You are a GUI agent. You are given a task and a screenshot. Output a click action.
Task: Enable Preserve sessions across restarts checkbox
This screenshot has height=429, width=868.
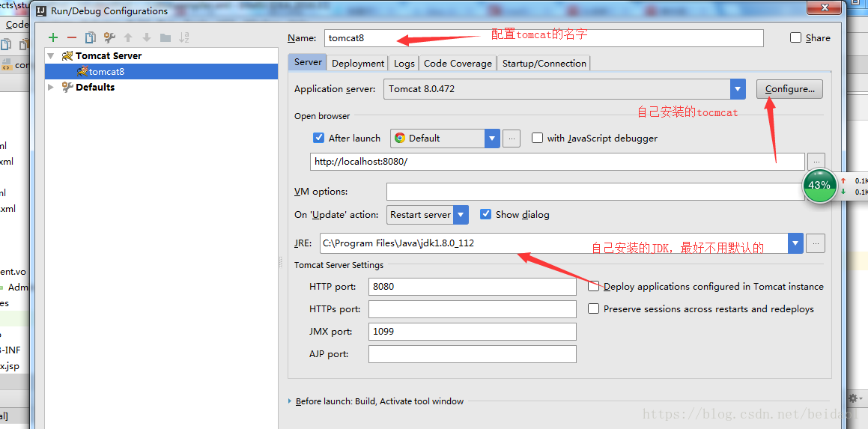pos(593,309)
